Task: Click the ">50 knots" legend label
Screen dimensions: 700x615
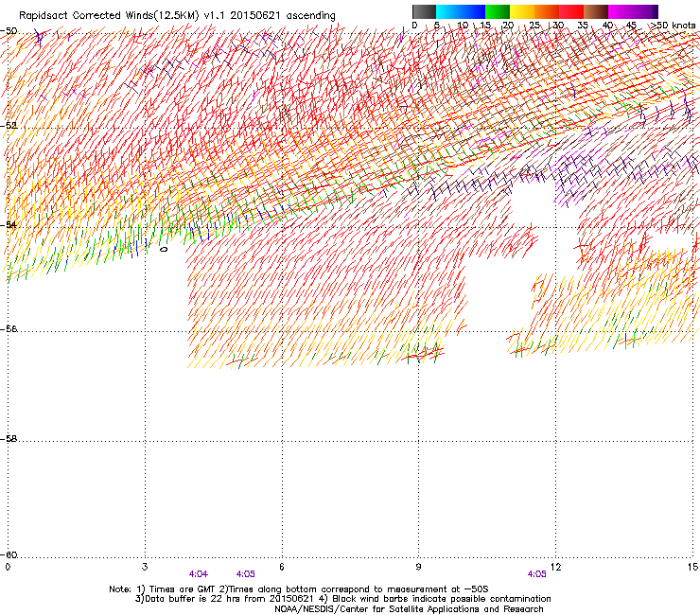Action: pyautogui.click(x=674, y=26)
